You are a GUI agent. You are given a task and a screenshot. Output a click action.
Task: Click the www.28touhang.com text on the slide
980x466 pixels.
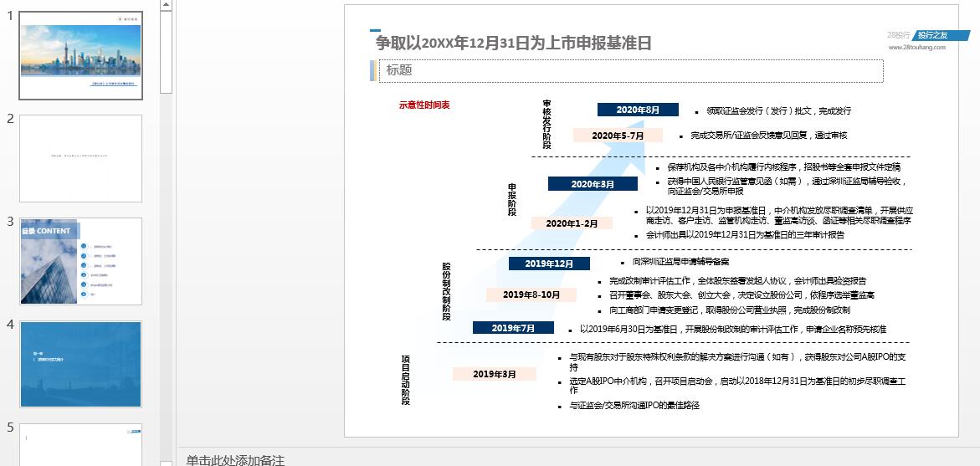click(917, 48)
